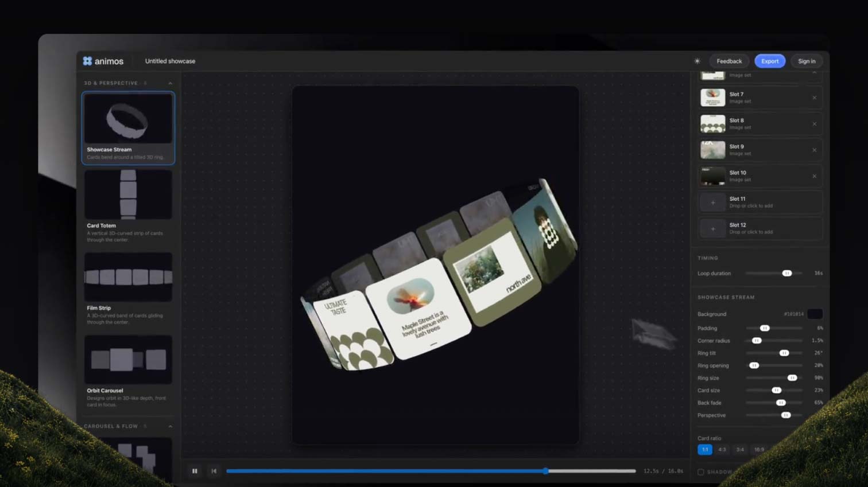Open the Slot 9 image thumbnail

[713, 150]
